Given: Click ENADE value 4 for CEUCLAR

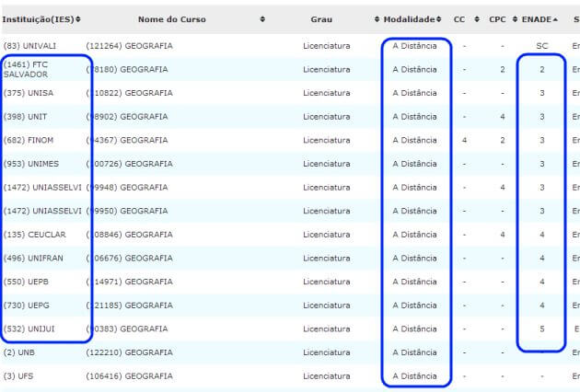Looking at the screenshot, I should click(x=542, y=235).
